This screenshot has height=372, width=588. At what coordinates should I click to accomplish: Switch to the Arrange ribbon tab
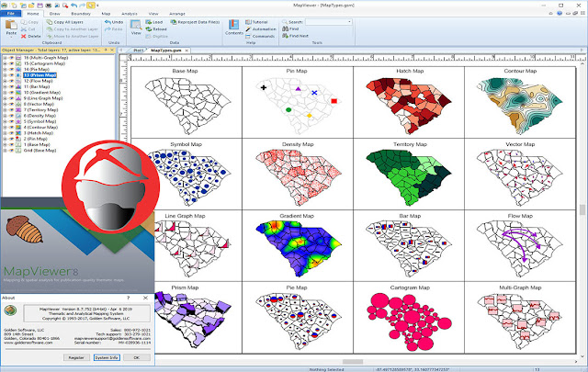(x=177, y=14)
